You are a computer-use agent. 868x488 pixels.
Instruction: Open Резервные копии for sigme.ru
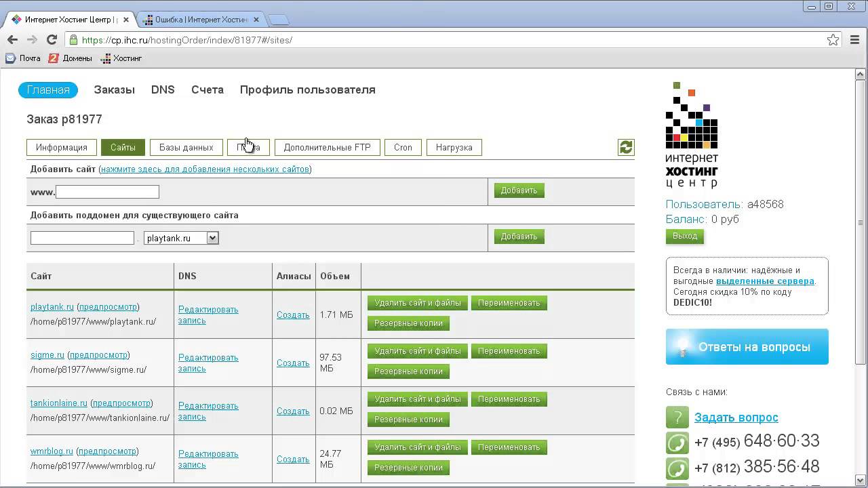click(x=408, y=371)
